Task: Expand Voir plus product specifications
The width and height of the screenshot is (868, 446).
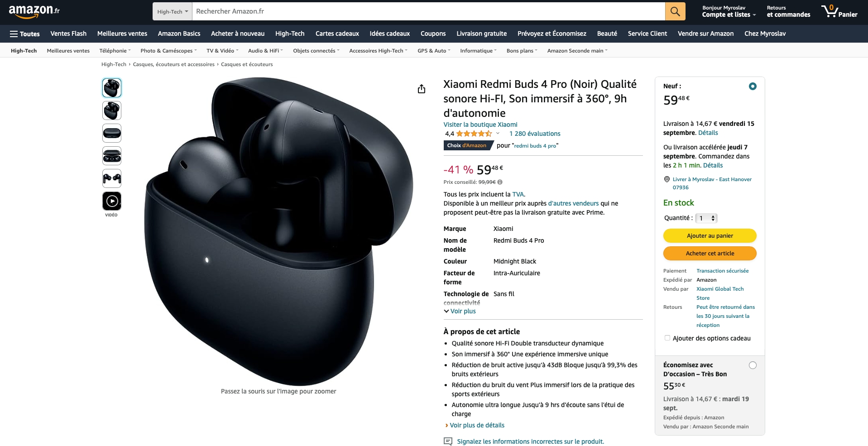Action: 460,311
